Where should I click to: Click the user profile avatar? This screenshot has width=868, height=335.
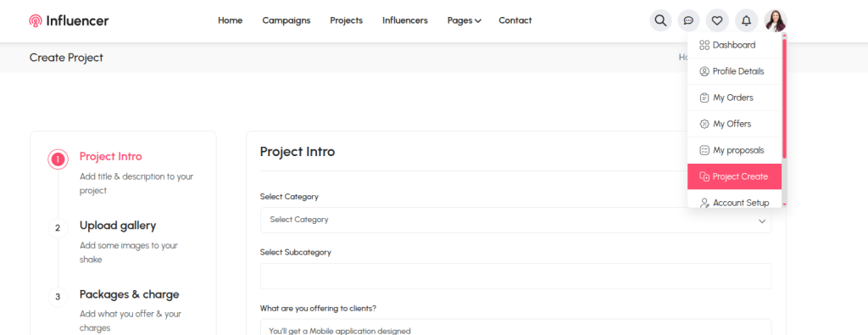pos(776,20)
